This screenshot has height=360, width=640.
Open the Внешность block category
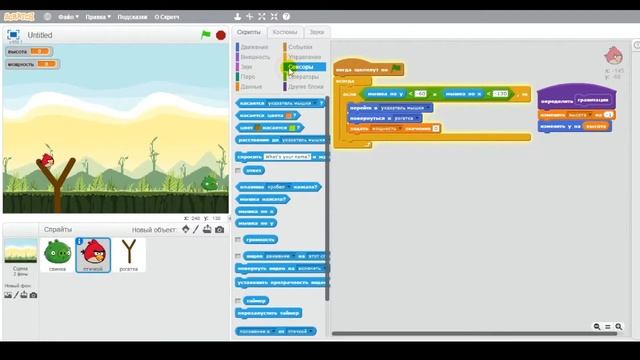pos(256,57)
